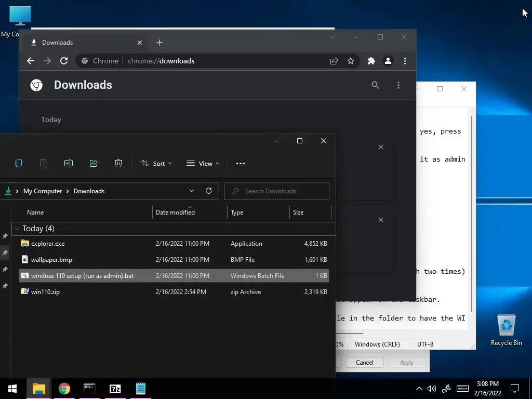The width and height of the screenshot is (532, 399).
Task: Open the View dropdown in File Explorer
Action: pos(203,164)
